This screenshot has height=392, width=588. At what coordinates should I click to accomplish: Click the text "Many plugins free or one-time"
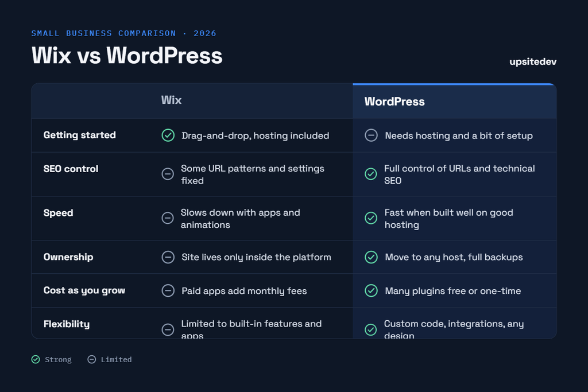coord(452,291)
